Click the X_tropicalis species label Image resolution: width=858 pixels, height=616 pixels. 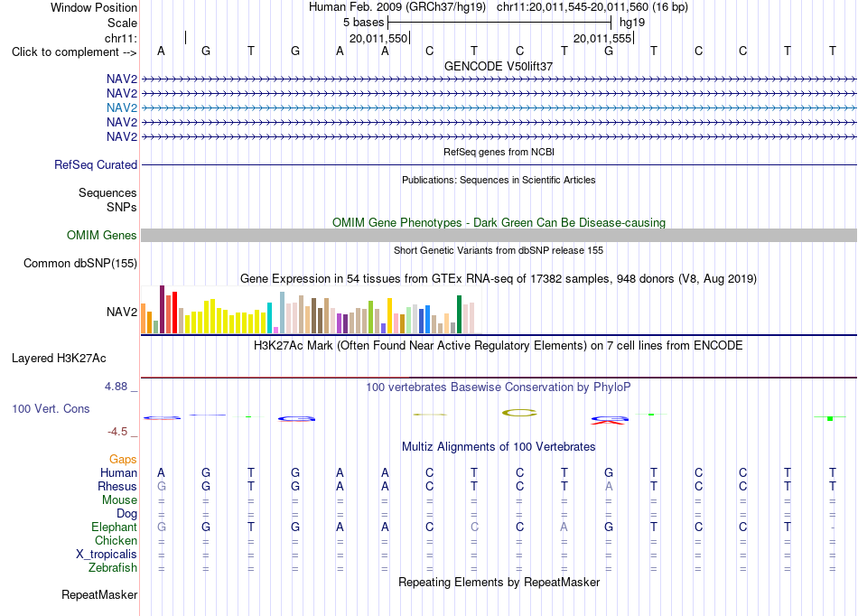[x=107, y=555]
